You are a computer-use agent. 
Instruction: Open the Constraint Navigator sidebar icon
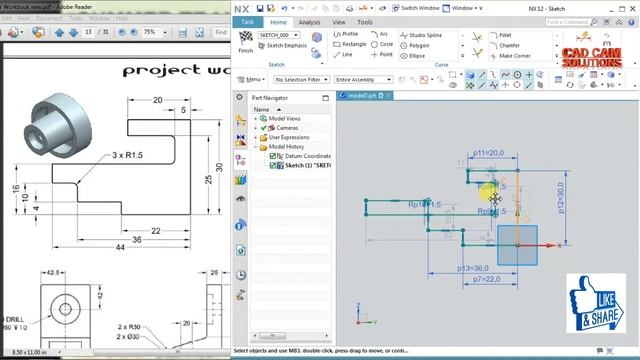240,140
